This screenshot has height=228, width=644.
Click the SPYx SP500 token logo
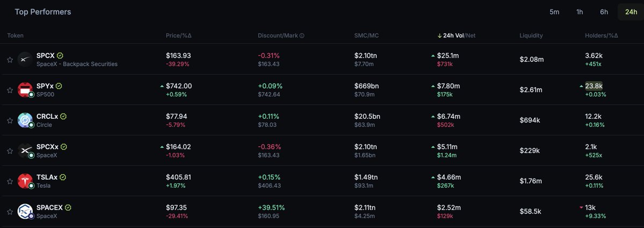pyautogui.click(x=25, y=90)
